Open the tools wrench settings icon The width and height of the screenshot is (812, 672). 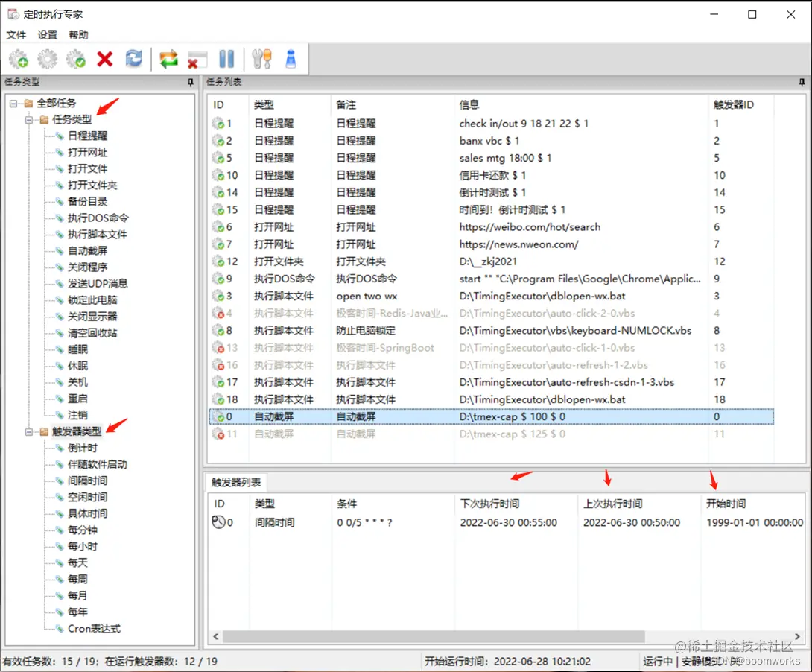[261, 59]
